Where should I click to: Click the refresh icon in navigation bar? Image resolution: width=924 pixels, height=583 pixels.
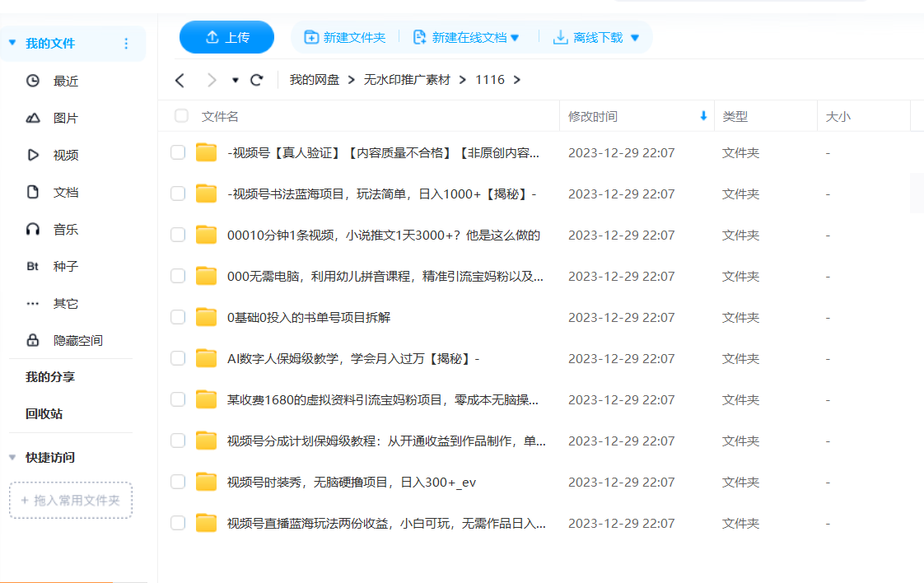256,79
